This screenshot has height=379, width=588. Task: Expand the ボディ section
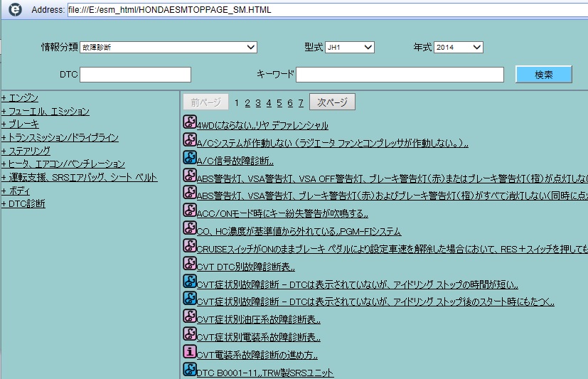[16, 191]
